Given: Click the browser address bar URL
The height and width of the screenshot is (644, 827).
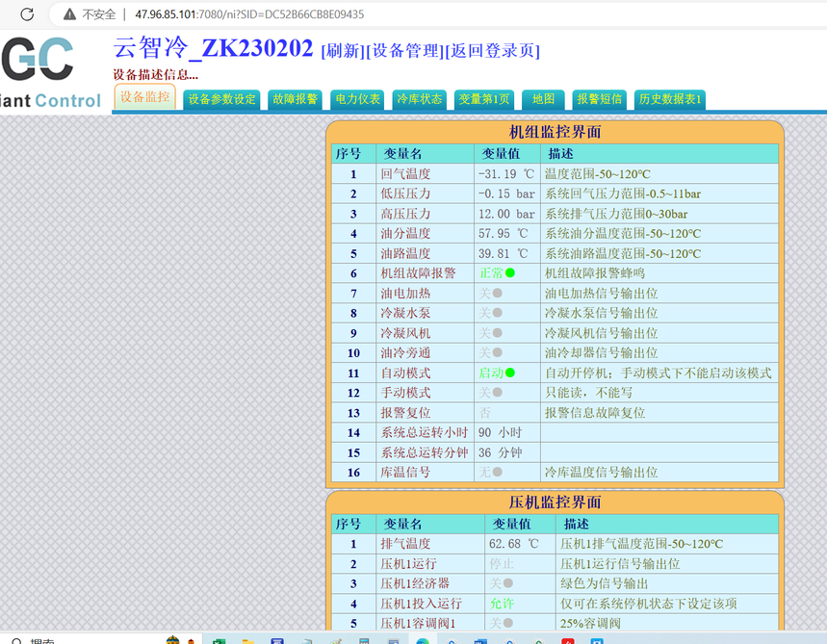Looking at the screenshot, I should (x=249, y=14).
